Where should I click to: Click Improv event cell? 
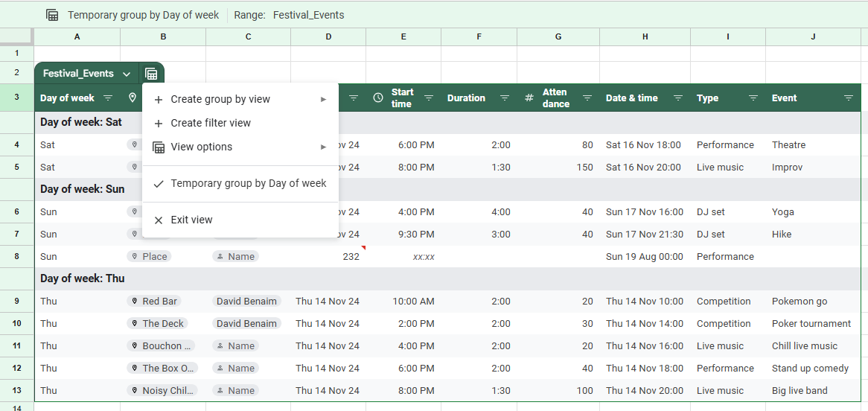click(813, 168)
